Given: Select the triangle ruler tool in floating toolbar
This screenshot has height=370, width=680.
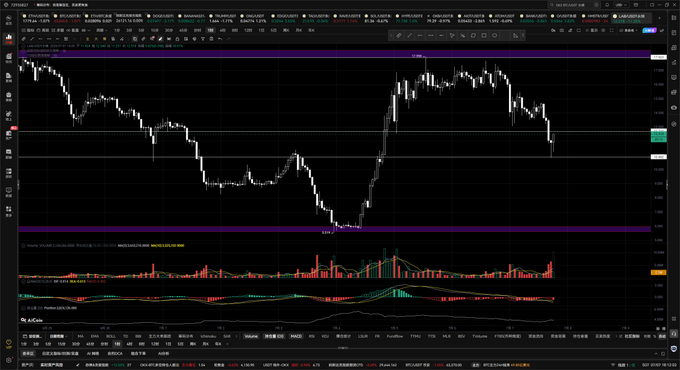Looking at the screenshot, I should point(516,36).
